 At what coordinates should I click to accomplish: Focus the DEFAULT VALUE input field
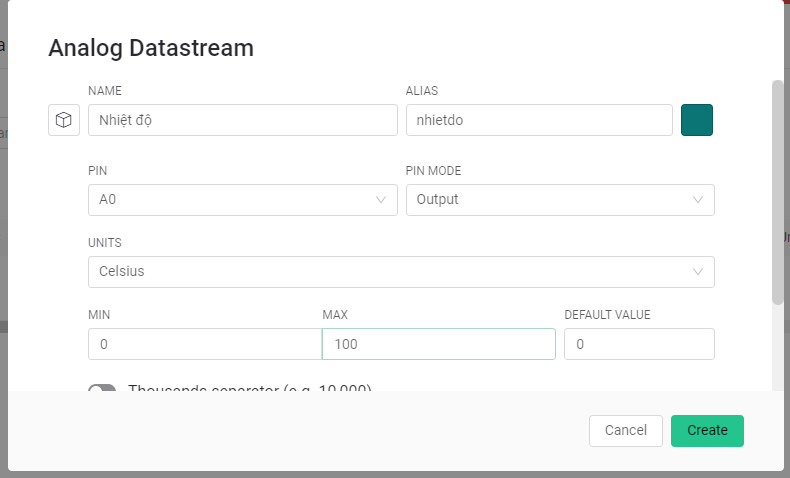(x=639, y=344)
